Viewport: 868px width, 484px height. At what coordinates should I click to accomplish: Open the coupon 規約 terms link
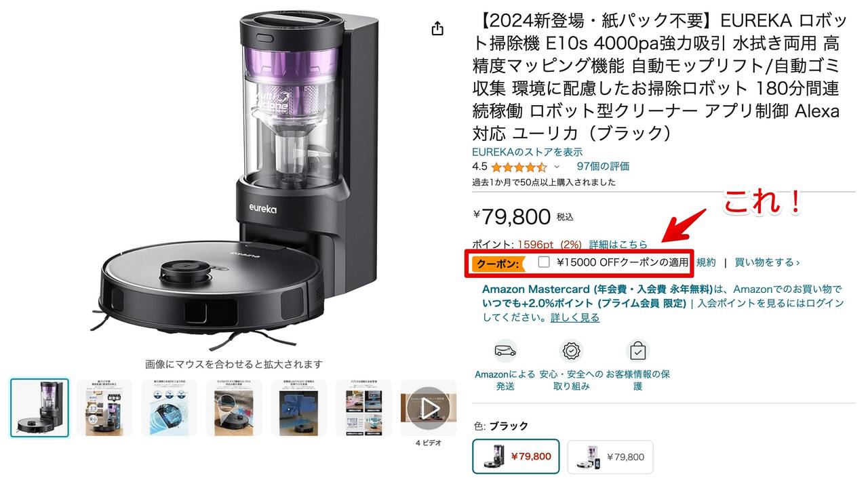pyautogui.click(x=706, y=262)
